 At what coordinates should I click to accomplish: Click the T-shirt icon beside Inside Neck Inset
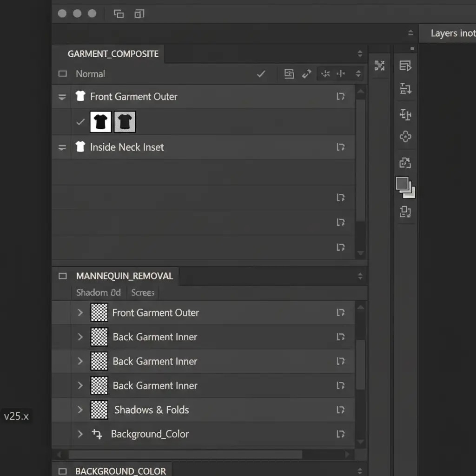80,147
